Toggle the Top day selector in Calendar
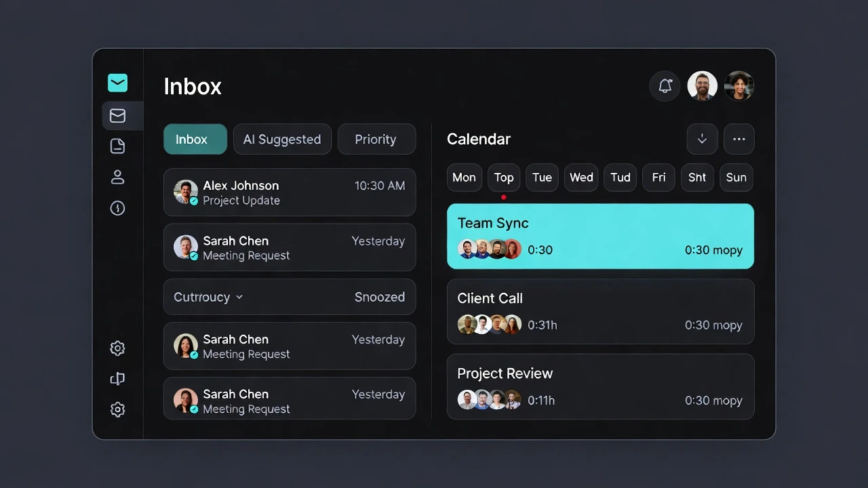Image resolution: width=868 pixels, height=488 pixels. [x=503, y=177]
